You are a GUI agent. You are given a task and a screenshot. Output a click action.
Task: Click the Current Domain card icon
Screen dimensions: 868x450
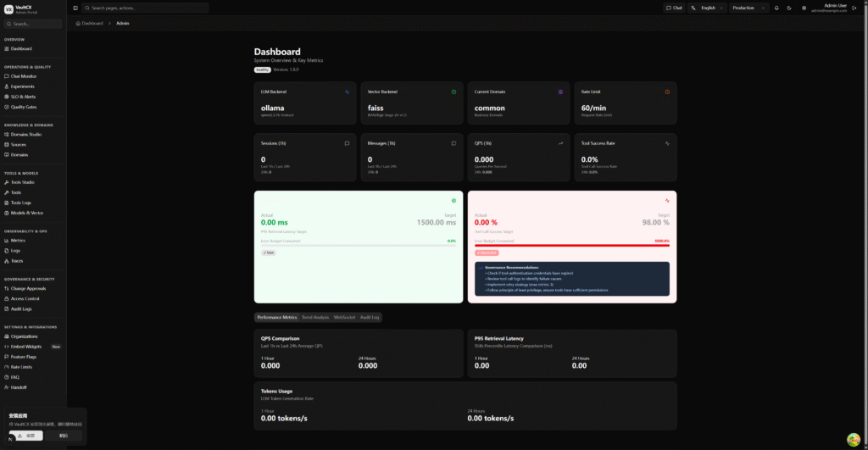(560, 92)
